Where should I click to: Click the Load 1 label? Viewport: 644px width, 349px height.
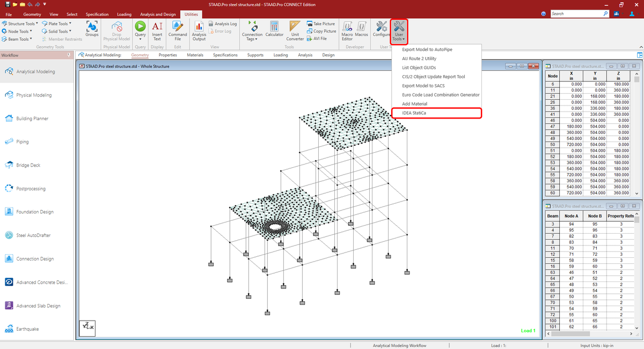coord(528,331)
